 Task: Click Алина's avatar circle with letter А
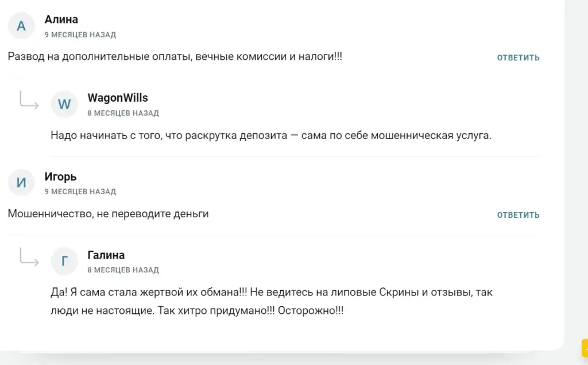pyautogui.click(x=21, y=25)
